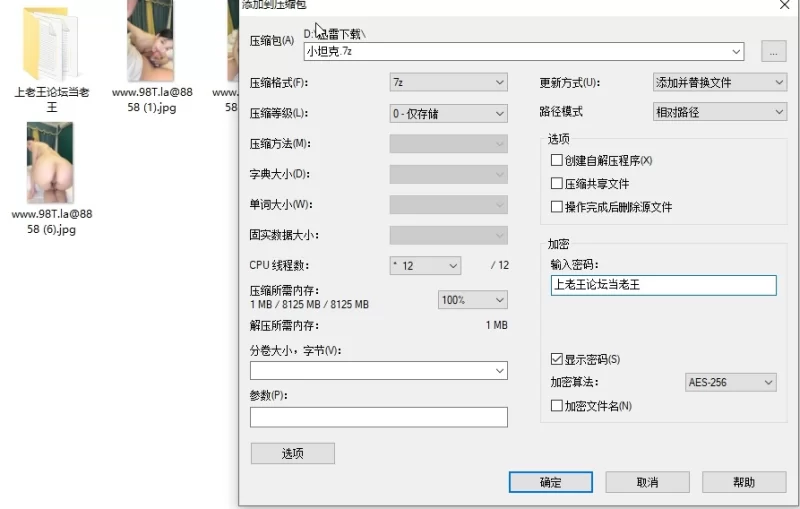Click the 解压所需内存 value 1 MB
This screenshot has width=800, height=509.
tap(496, 325)
